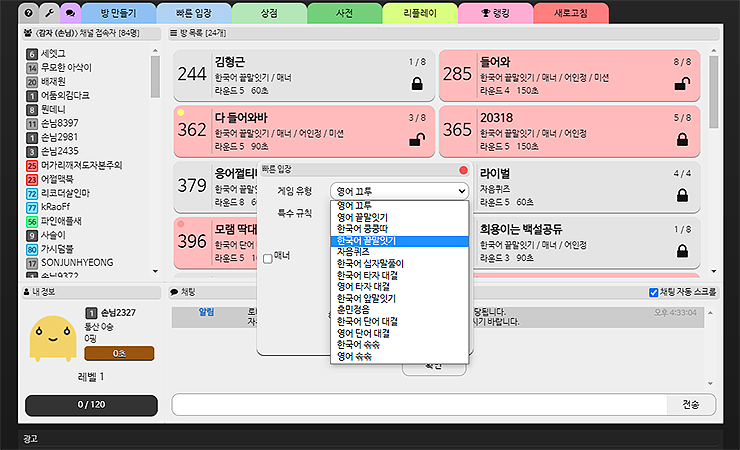The width and height of the screenshot is (740, 450).
Task: Select 자음퀴즈 option
Action: [399, 252]
